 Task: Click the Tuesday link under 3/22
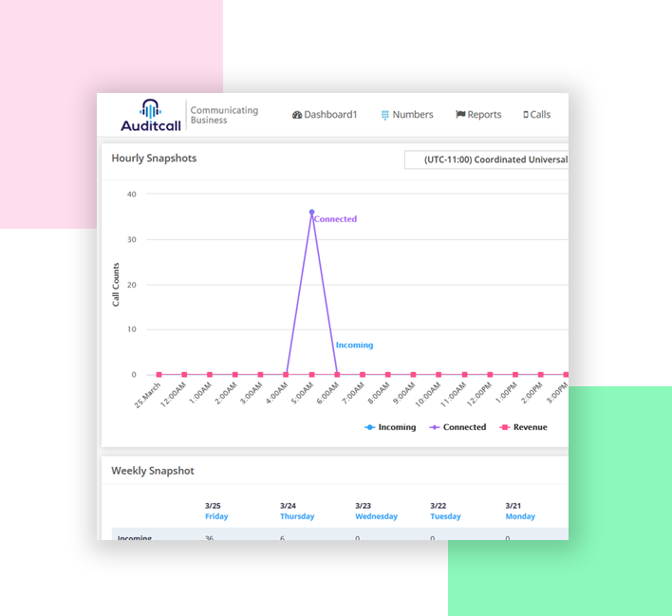tap(445, 516)
